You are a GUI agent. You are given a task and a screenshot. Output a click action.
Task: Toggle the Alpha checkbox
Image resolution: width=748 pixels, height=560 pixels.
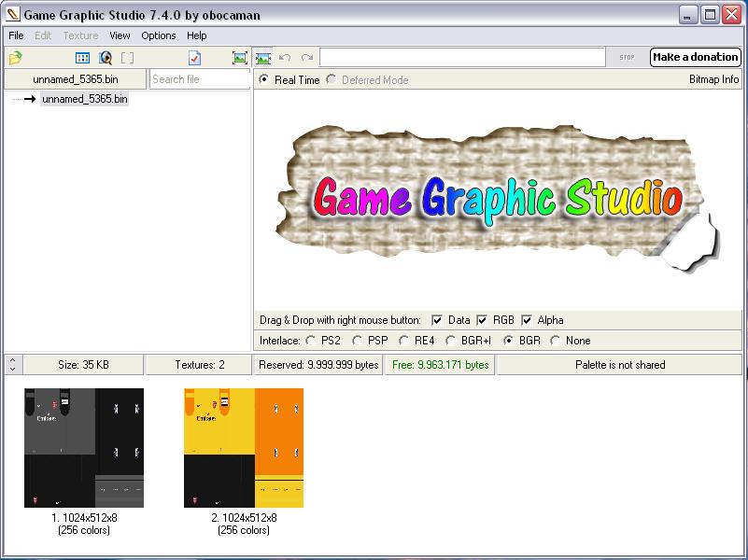pos(527,320)
